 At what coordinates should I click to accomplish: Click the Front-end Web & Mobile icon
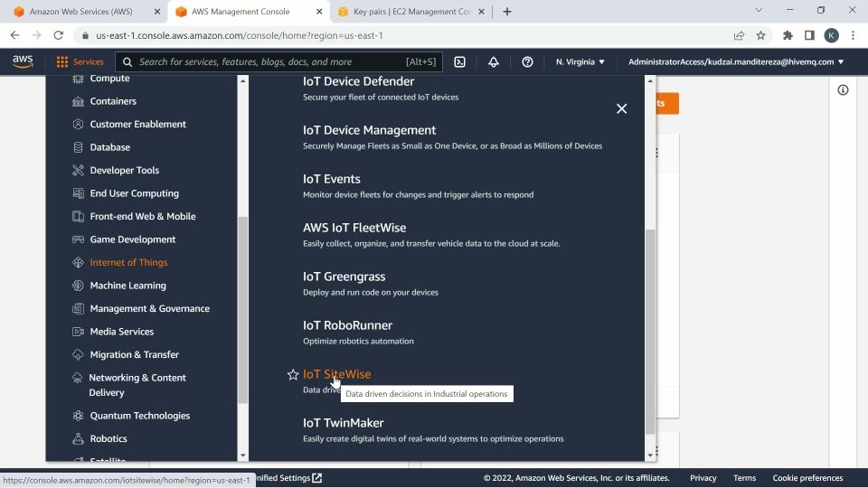78,216
